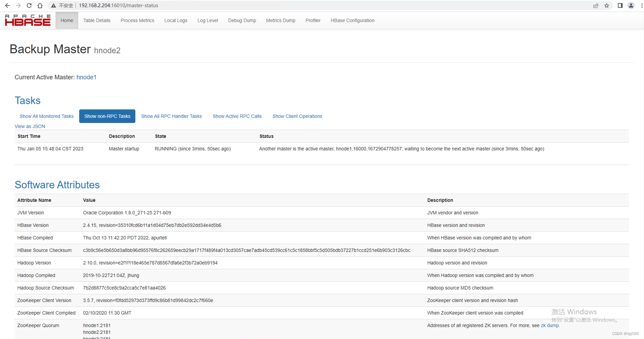Open the browser home page icon

40,5
